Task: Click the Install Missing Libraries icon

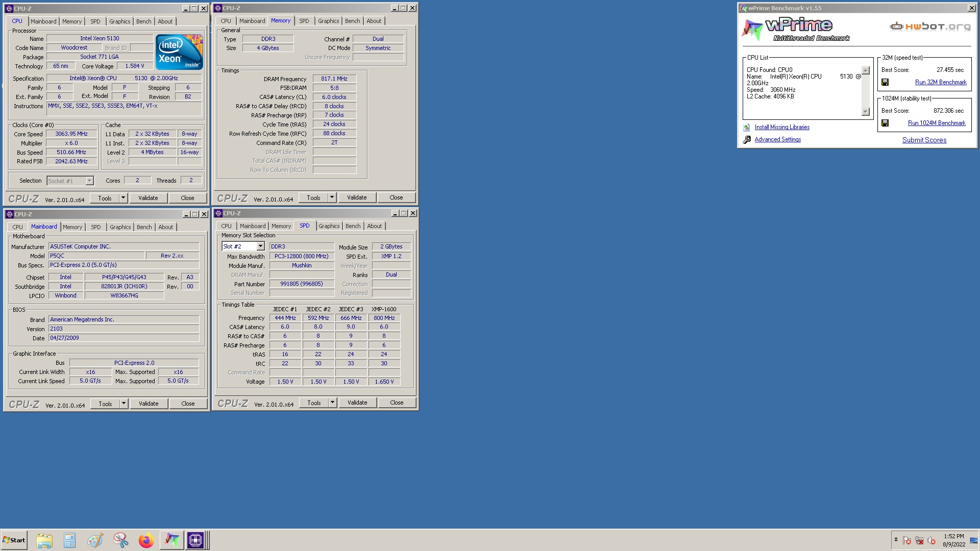Action: [747, 128]
